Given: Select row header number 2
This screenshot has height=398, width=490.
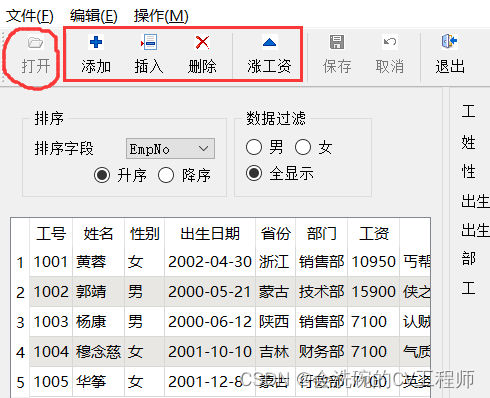Looking at the screenshot, I should pyautogui.click(x=20, y=292).
